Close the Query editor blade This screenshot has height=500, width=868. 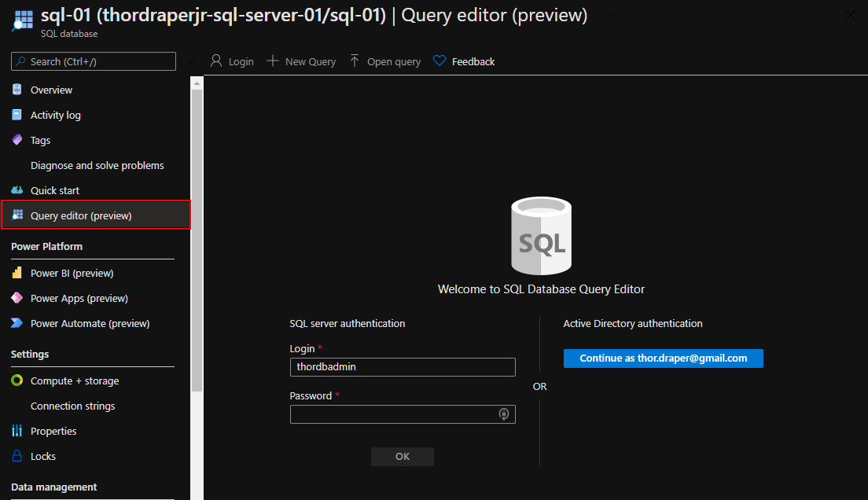coord(850,16)
